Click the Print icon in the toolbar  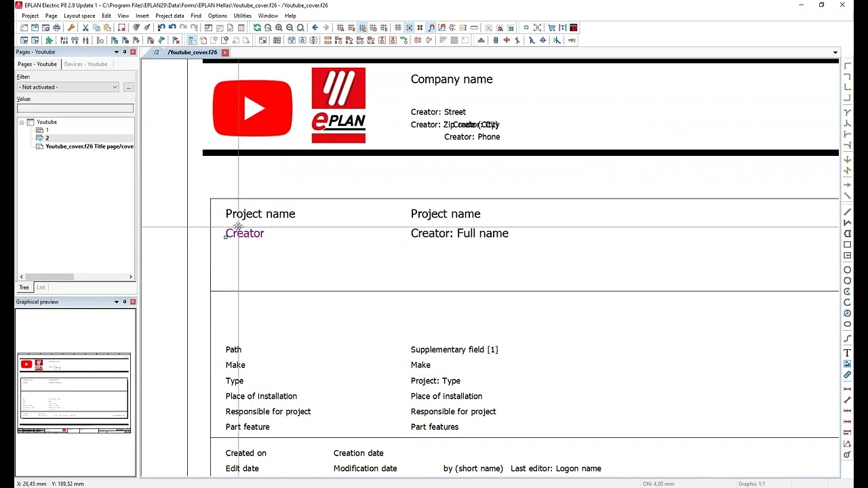pyautogui.click(x=56, y=28)
